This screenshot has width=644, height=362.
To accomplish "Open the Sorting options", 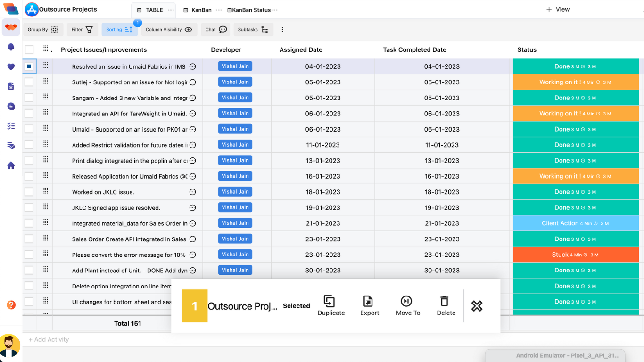I will (119, 30).
